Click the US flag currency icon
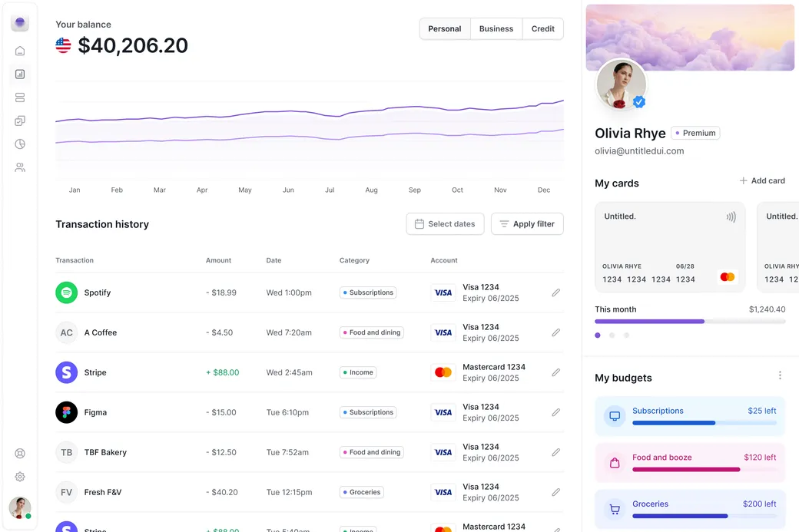The width and height of the screenshot is (799, 532). tap(63, 46)
